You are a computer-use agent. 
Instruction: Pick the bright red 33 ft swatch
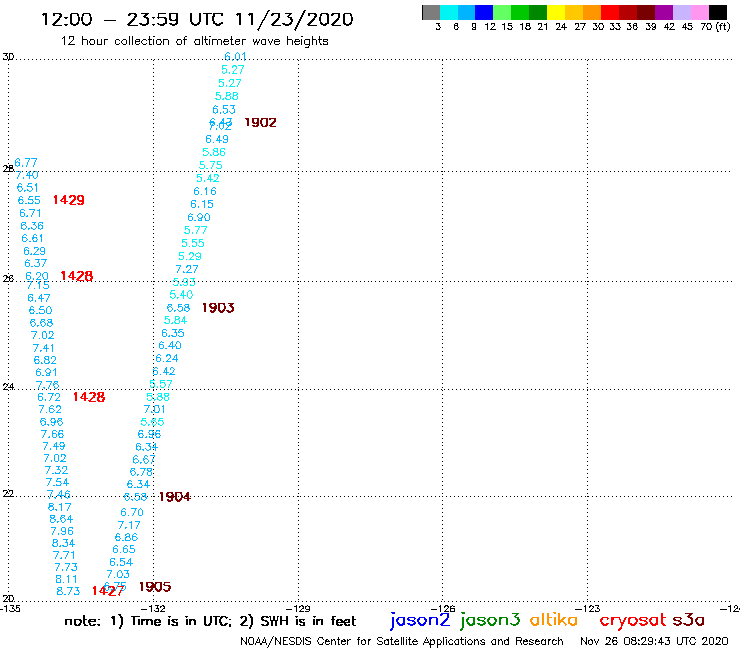pos(610,12)
